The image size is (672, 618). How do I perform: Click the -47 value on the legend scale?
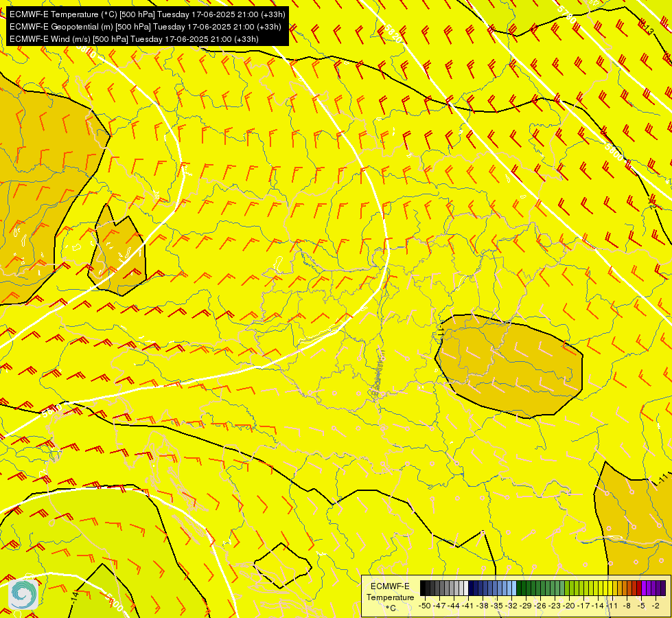point(440,606)
